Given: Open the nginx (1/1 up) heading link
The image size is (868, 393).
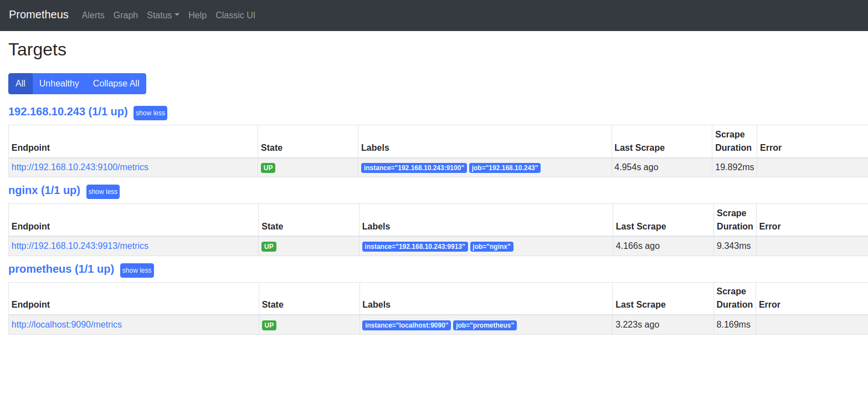Looking at the screenshot, I should 44,190.
